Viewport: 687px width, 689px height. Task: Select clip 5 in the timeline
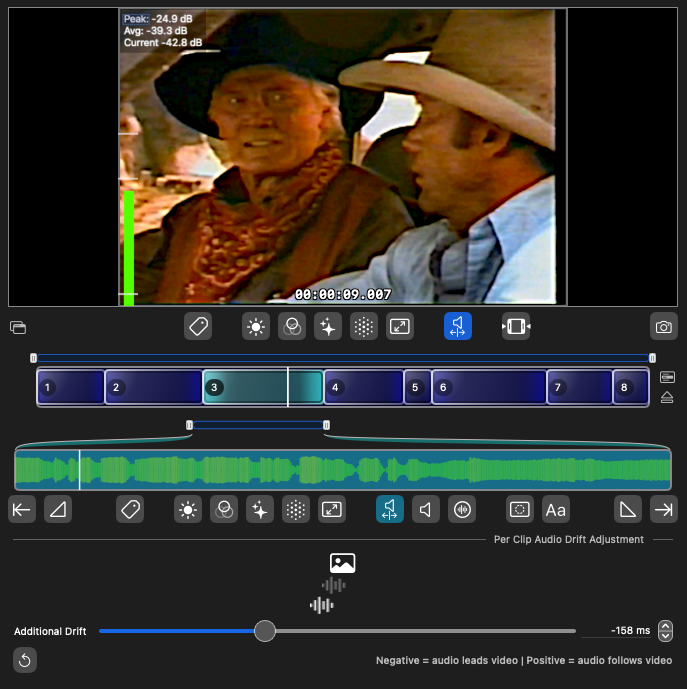point(418,387)
